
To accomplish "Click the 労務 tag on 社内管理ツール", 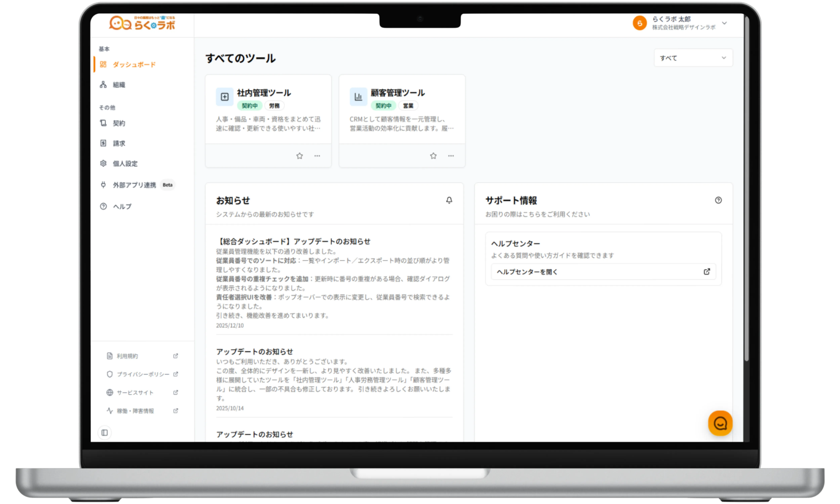I will point(274,106).
